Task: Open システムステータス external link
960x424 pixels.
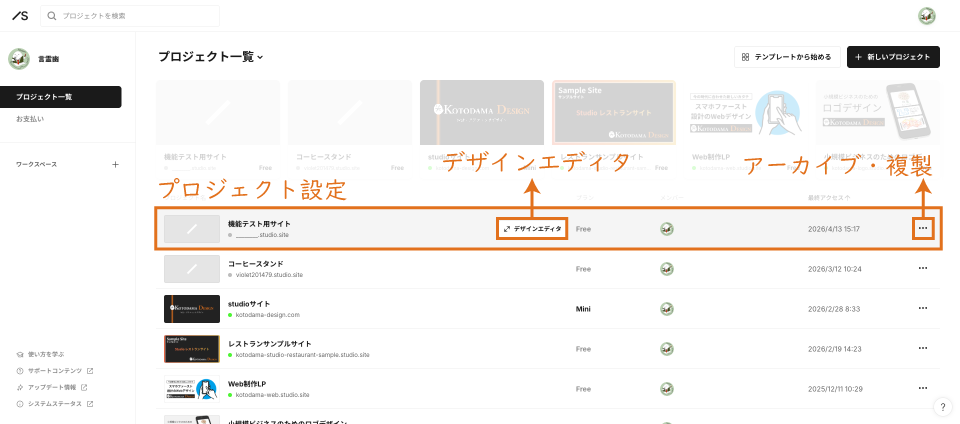Action: 55,404
